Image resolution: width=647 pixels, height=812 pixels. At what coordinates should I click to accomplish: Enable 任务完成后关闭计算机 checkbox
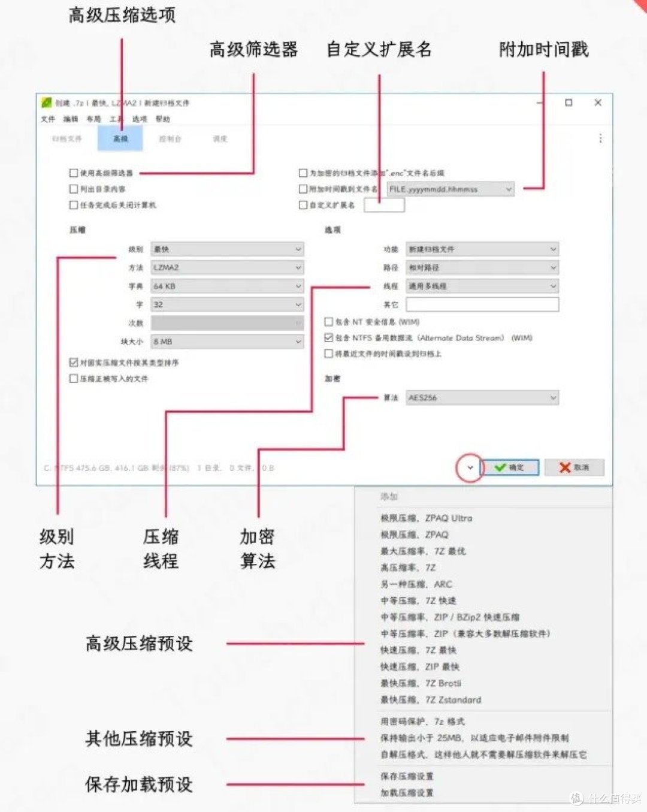[x=74, y=205]
